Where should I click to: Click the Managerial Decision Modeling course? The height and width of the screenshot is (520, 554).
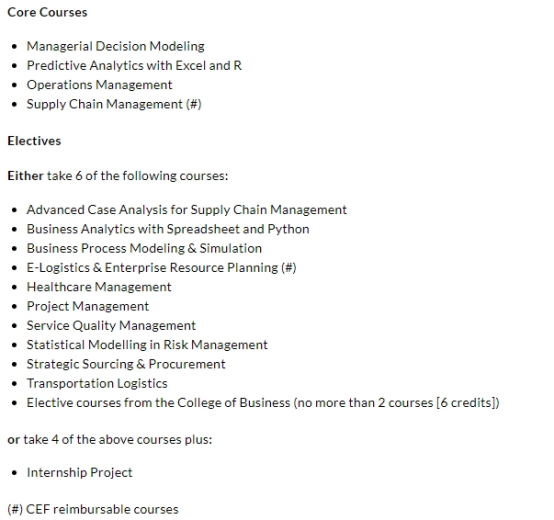116,46
